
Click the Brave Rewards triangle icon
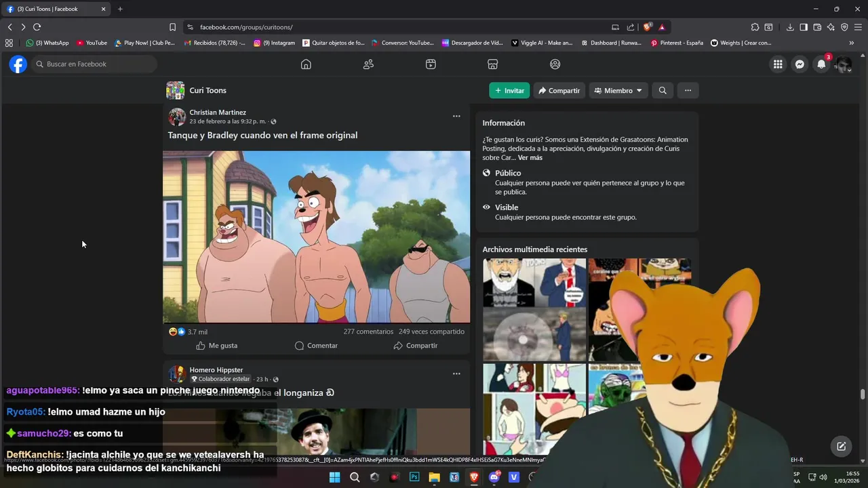point(661,27)
